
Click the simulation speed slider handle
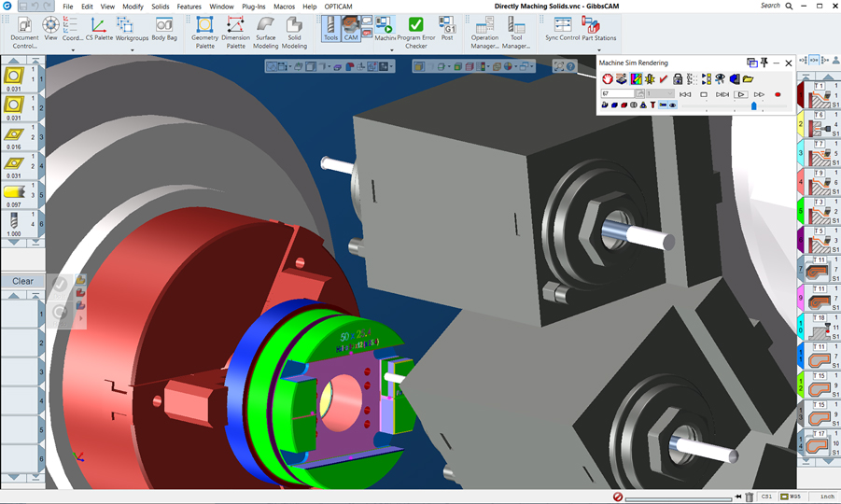point(753,106)
